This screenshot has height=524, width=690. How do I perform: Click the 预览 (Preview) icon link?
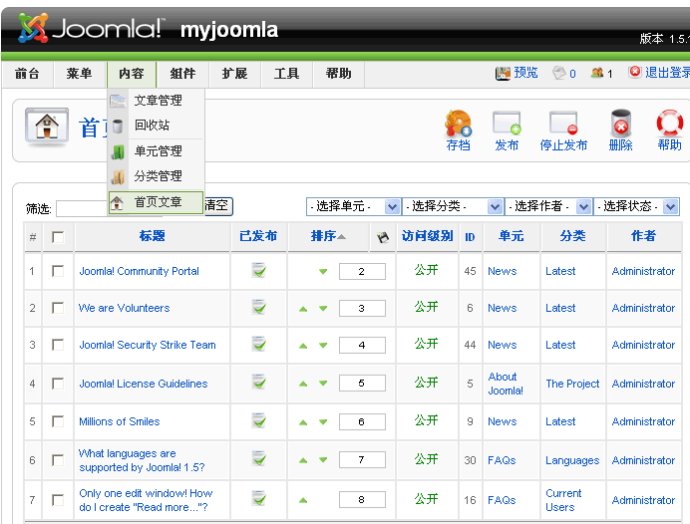[516, 73]
